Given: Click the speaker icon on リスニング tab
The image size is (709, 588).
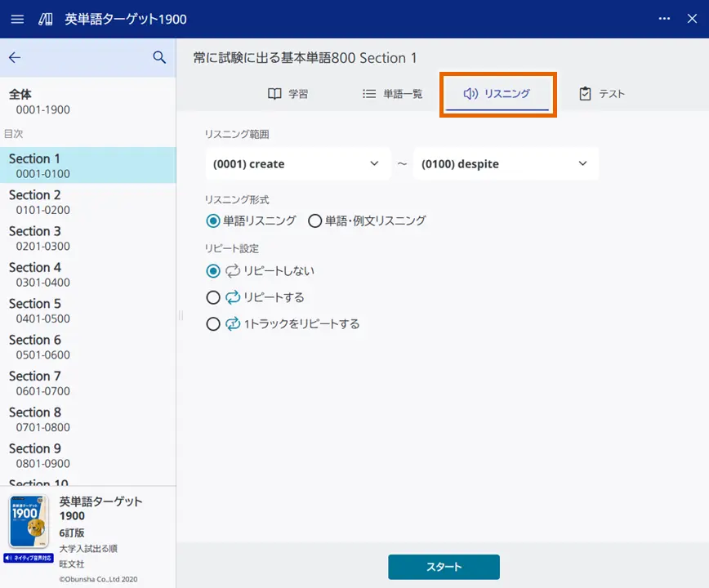Looking at the screenshot, I should click(470, 93).
